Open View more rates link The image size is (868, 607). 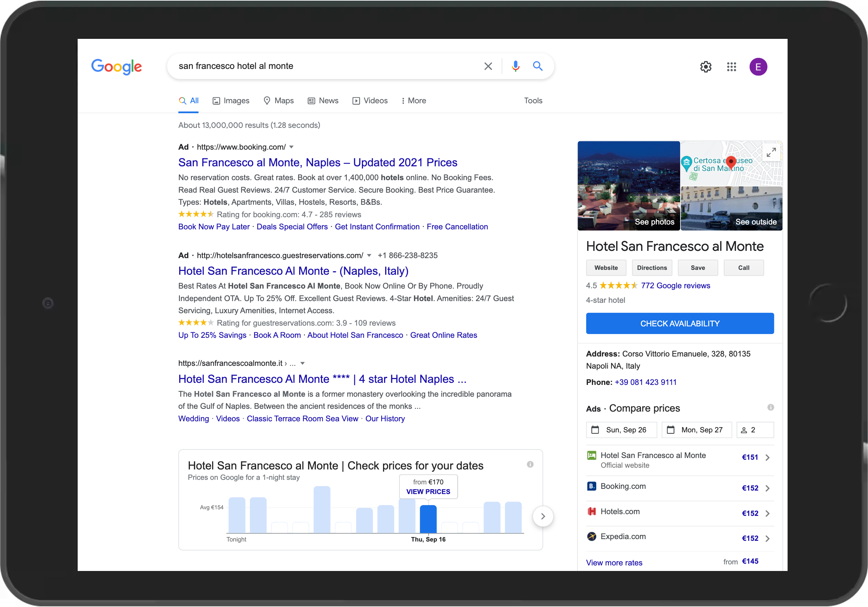[614, 562]
